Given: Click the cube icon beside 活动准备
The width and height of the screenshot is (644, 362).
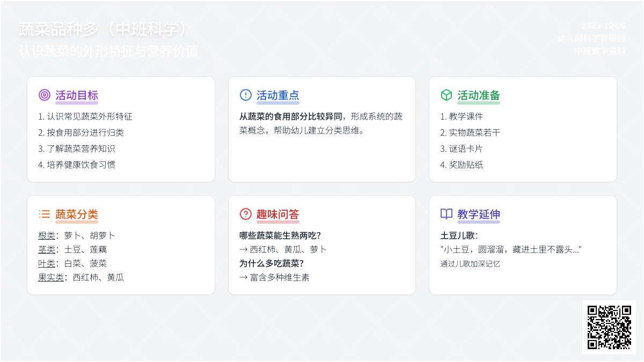Looking at the screenshot, I should [446, 95].
